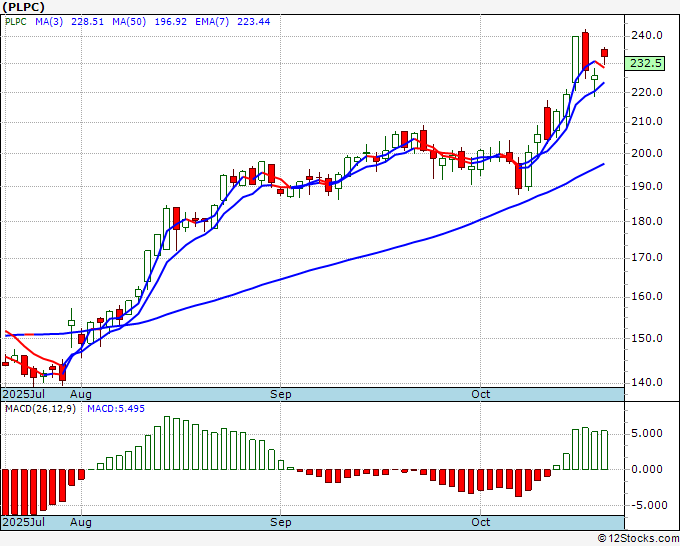Click Sep on the price chart date axis
Screen dimensions: 680x546
[x=281, y=394]
